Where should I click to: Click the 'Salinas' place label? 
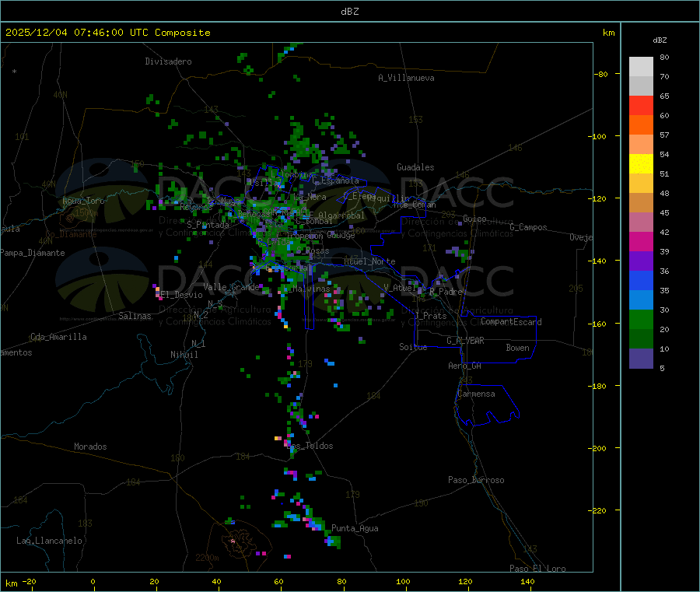pos(135,316)
